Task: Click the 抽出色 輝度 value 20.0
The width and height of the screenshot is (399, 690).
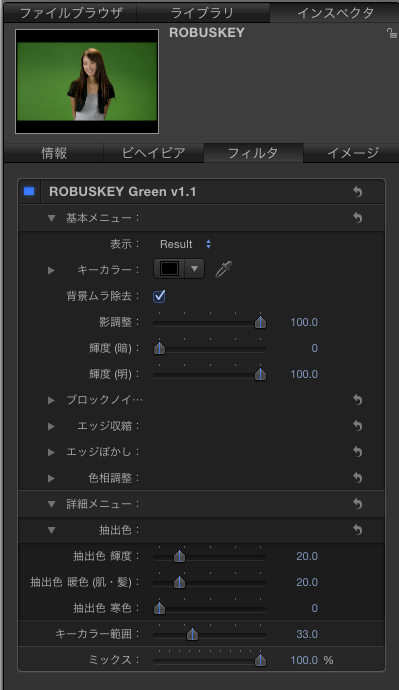Action: (x=307, y=556)
